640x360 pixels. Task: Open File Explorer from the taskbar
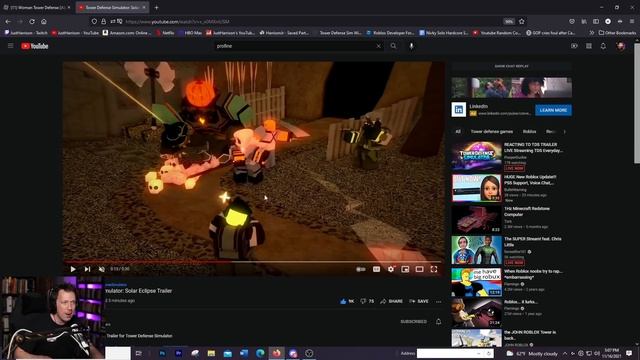pos(211,353)
